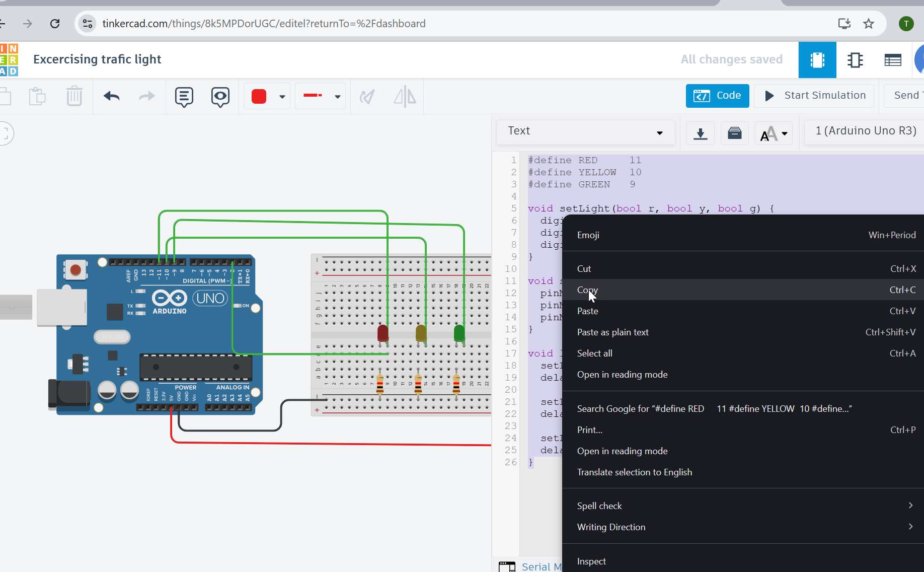Image resolution: width=924 pixels, height=572 pixels.
Task: Click the delete trash can icon
Action: click(x=74, y=96)
